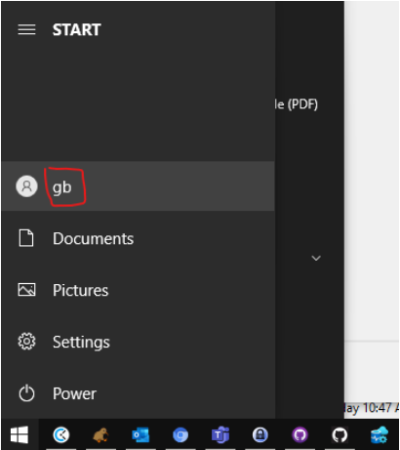This screenshot has width=400, height=450.
Task: Open the padlock app on the taskbar
Action: 260,435
